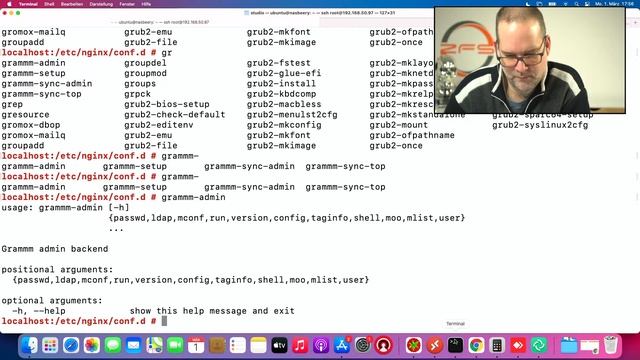Image resolution: width=640 pixels, height=360 pixels.
Task: Click the 'gramm-admin' command on prompt line
Action: pyautogui.click(x=193, y=197)
